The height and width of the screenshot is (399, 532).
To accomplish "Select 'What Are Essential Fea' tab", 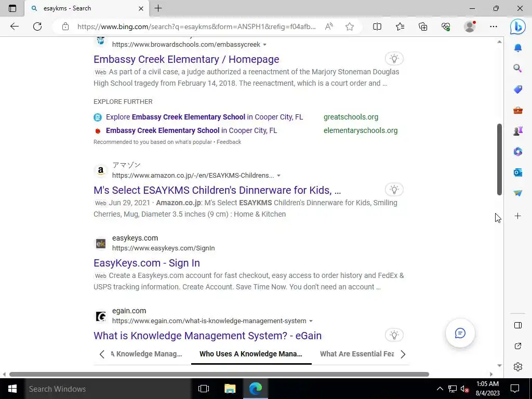I will [x=357, y=354].
